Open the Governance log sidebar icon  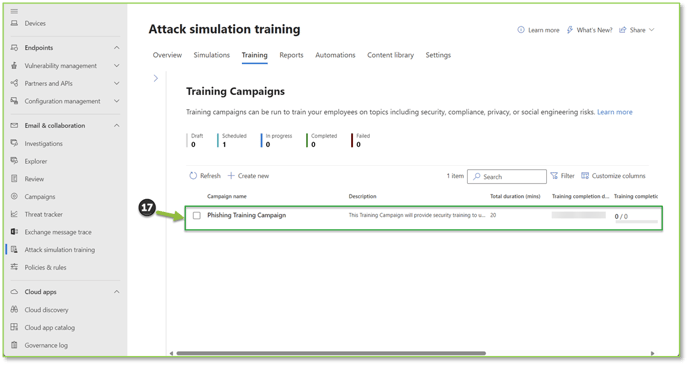[14, 345]
